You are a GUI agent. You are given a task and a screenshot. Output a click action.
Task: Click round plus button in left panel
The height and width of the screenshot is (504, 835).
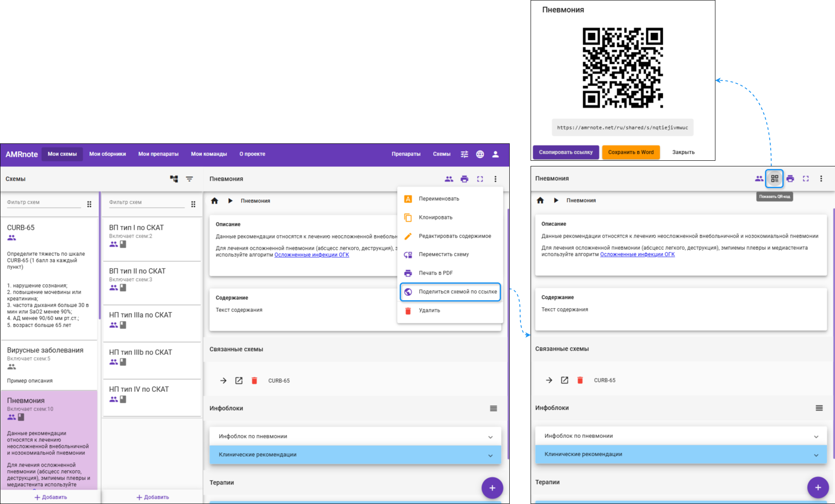click(492, 488)
